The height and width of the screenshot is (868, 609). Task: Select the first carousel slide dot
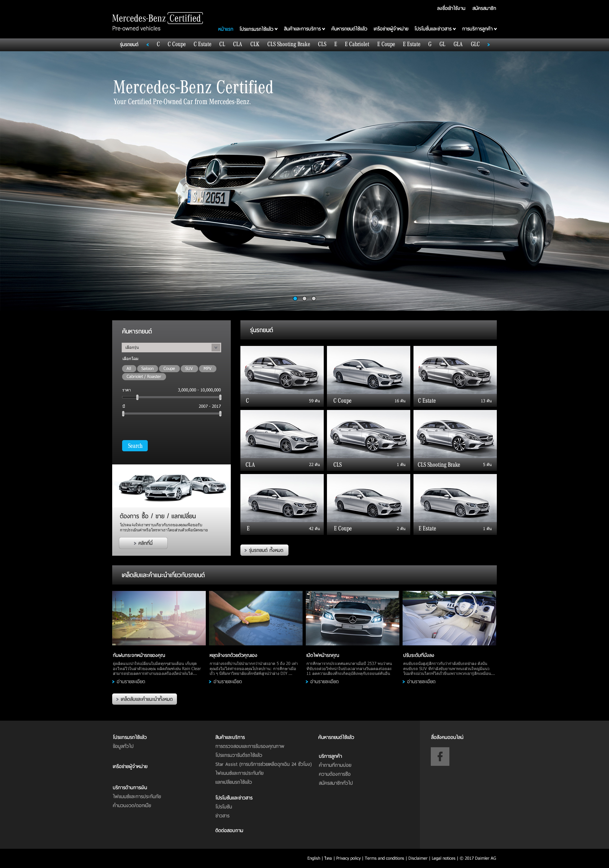coord(295,299)
